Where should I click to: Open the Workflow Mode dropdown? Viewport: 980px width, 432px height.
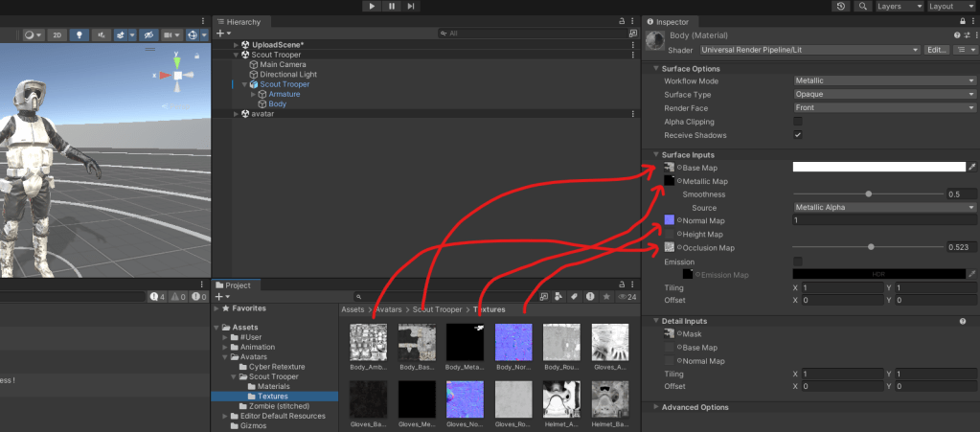[x=883, y=81]
